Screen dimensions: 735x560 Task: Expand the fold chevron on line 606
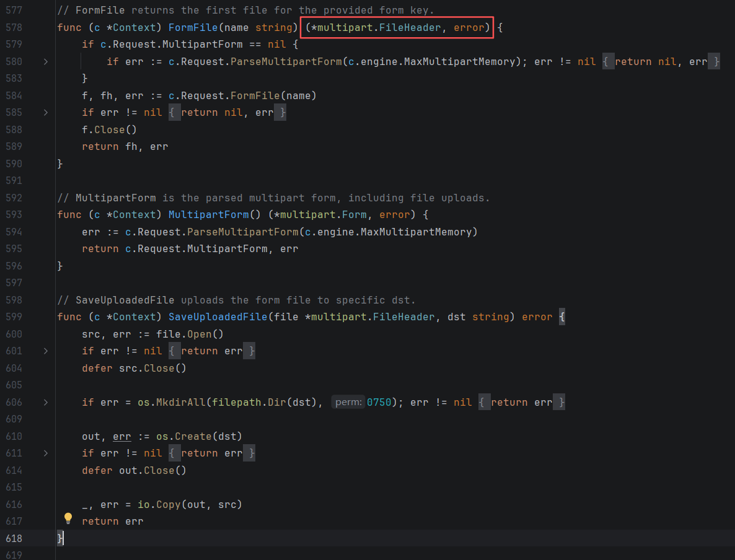coord(46,402)
